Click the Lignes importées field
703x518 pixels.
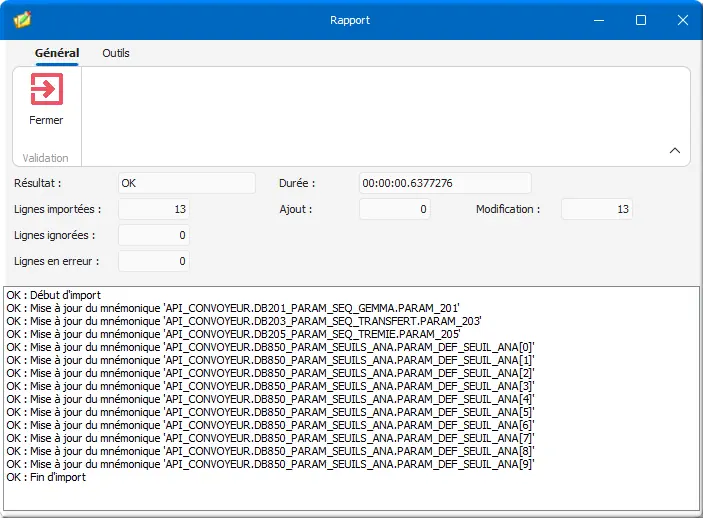[154, 209]
